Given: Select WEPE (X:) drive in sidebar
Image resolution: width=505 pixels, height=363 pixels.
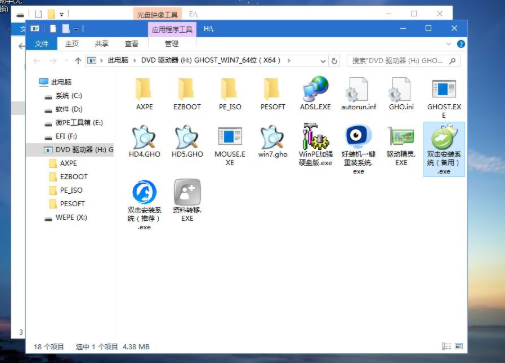Looking at the screenshot, I should tap(66, 218).
